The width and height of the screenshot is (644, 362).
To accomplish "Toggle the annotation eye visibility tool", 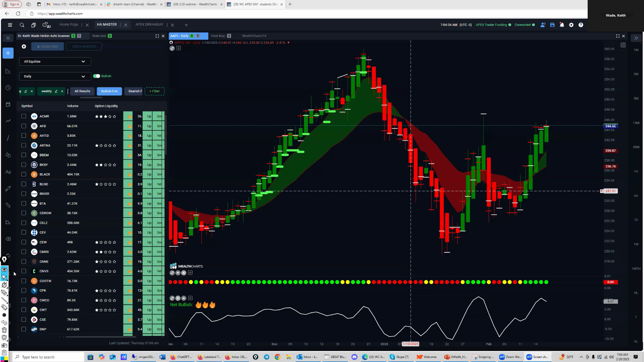I will (4, 269).
